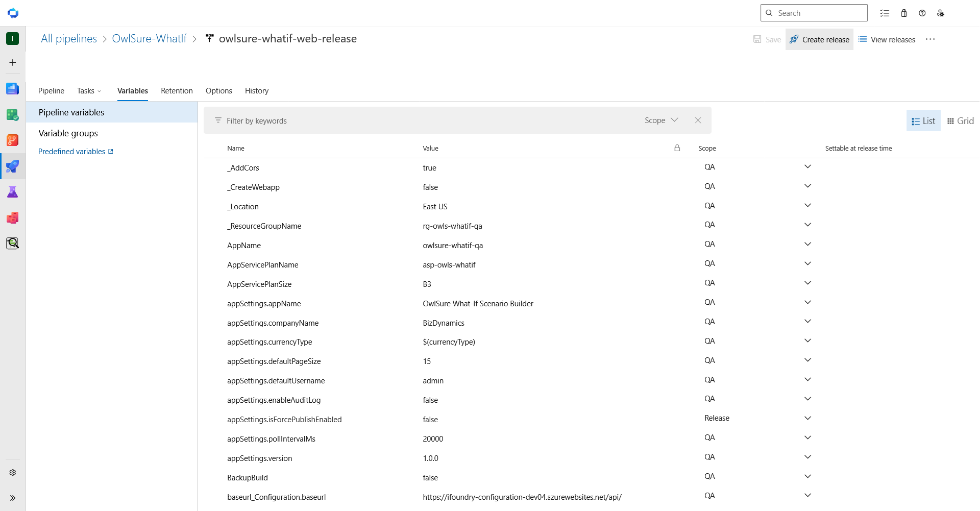Screen dimensions: 980x511
Task: Expand scope dropdown for BackupBuild row
Action: pyautogui.click(x=807, y=476)
